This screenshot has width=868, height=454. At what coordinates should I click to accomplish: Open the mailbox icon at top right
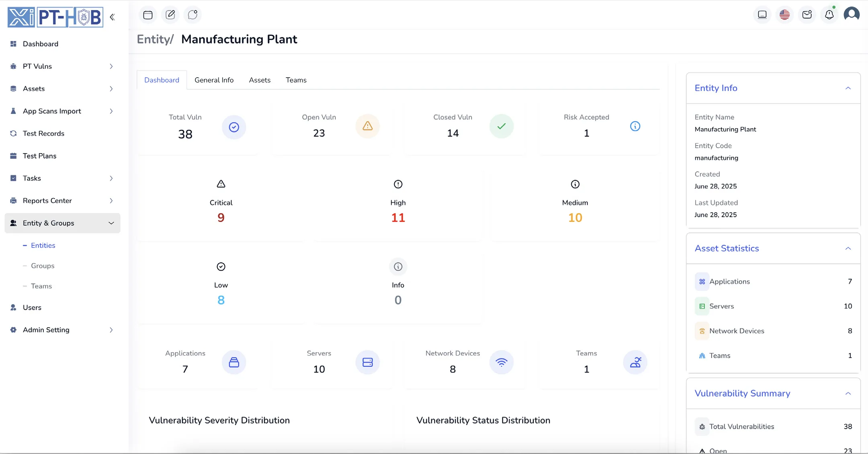coord(807,15)
